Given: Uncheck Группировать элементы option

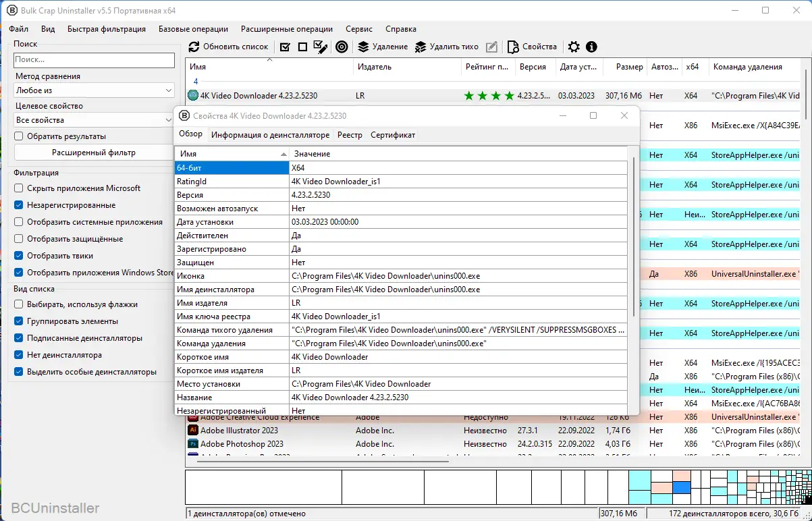Looking at the screenshot, I should click(x=19, y=321).
